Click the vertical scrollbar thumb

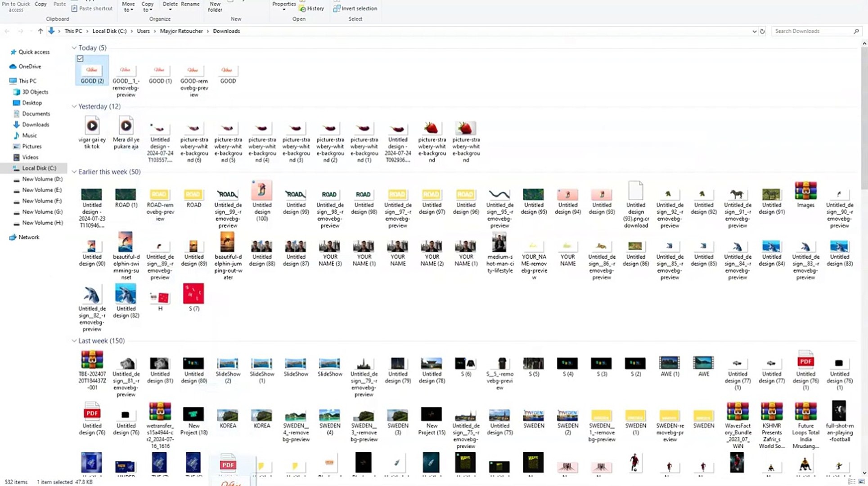point(864,117)
